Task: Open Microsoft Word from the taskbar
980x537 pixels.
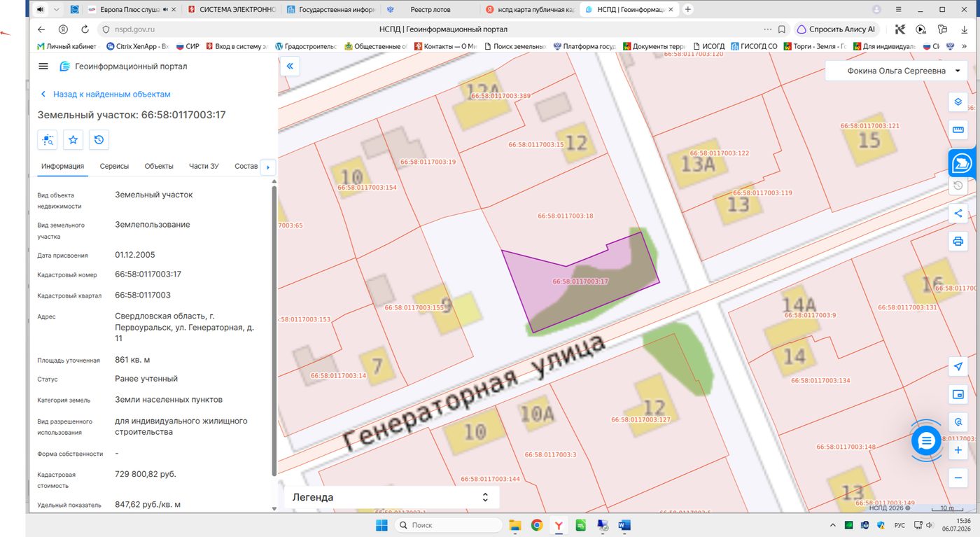Action: pyautogui.click(x=624, y=525)
